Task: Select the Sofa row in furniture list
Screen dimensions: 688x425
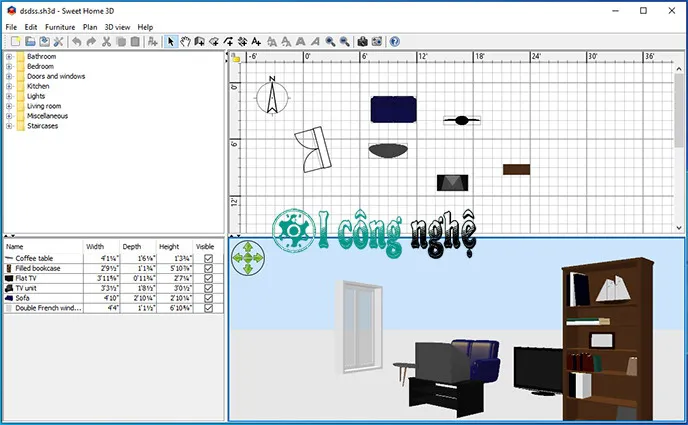Action: point(114,298)
